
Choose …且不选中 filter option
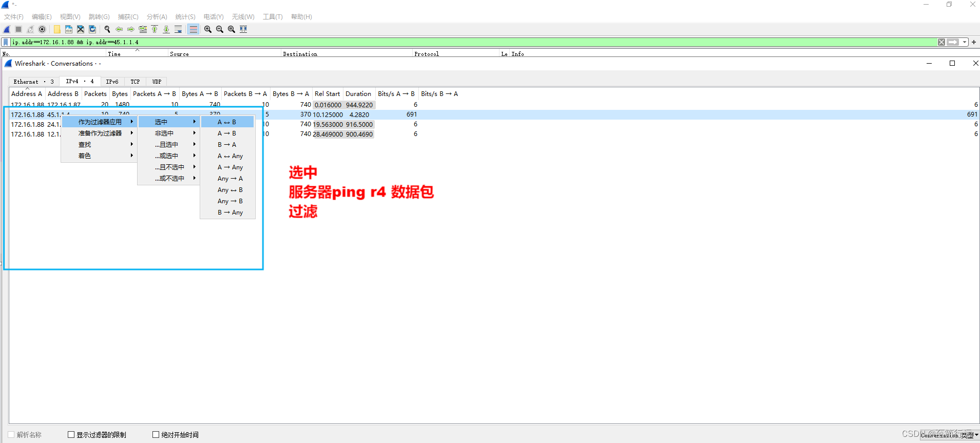pyautogui.click(x=169, y=167)
